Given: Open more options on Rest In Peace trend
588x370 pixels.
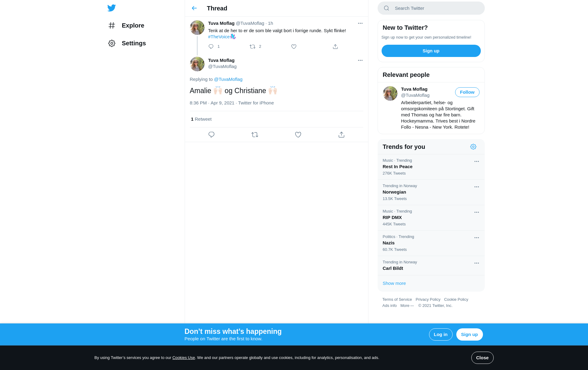Looking at the screenshot, I should [x=477, y=161].
